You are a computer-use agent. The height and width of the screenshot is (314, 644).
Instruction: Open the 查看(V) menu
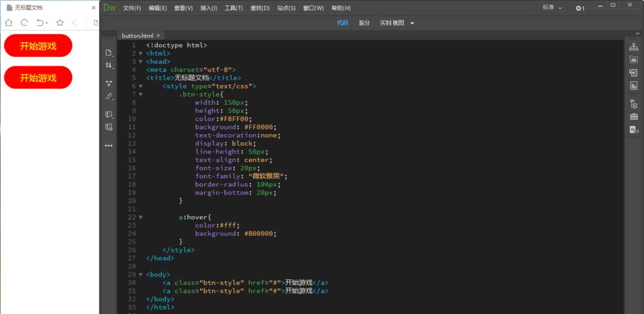(183, 8)
